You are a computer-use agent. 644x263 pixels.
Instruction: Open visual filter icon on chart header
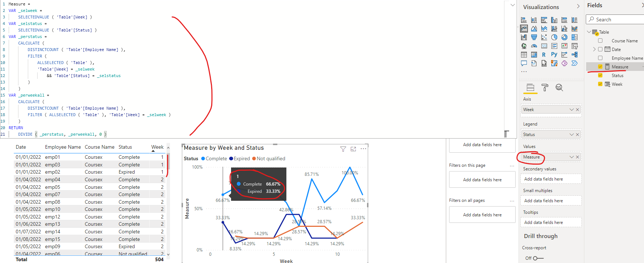coord(343,149)
